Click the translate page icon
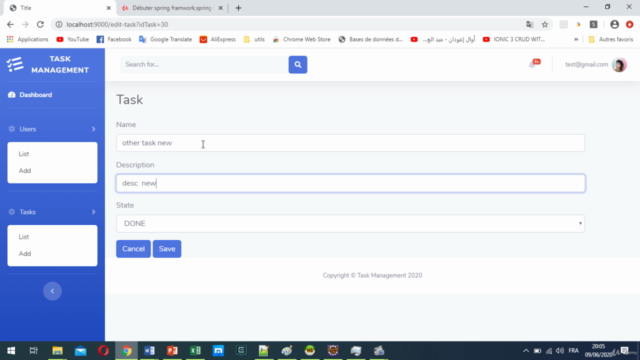Image resolution: width=640 pixels, height=360 pixels. click(529, 24)
